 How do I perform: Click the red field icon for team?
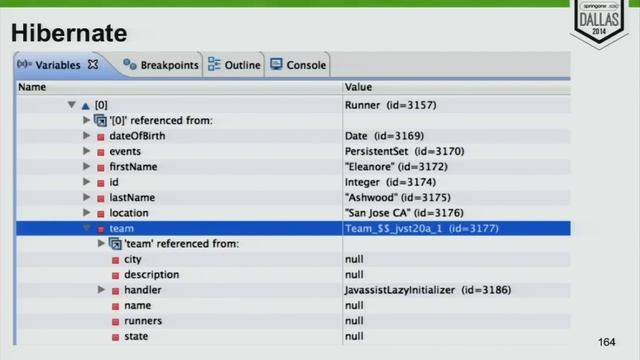101,229
